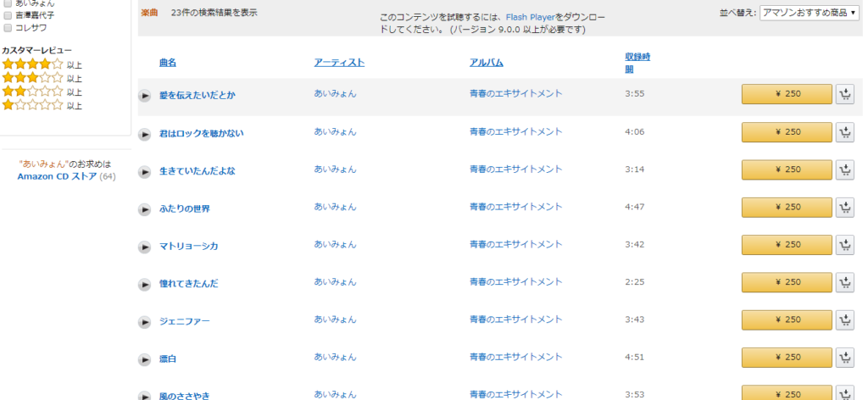This screenshot has height=400, width=868.
Task: Check the あいみょん artist checkbox
Action: [x=8, y=3]
